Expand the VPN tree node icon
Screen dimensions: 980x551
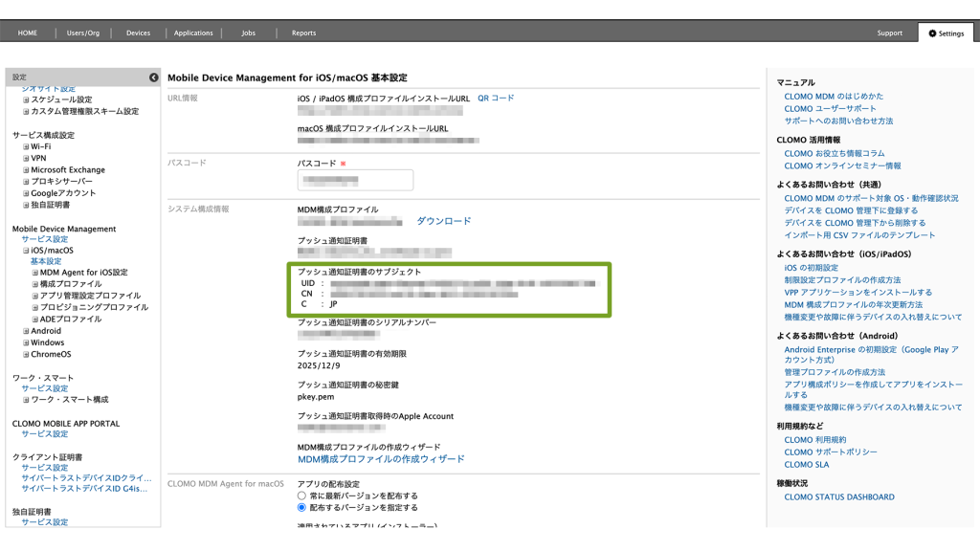click(27, 158)
